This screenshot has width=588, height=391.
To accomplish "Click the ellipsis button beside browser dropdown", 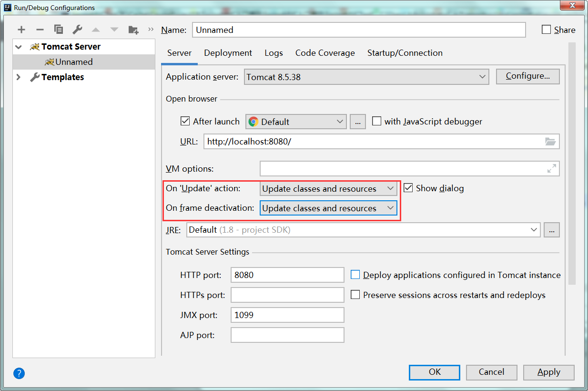I will [357, 122].
